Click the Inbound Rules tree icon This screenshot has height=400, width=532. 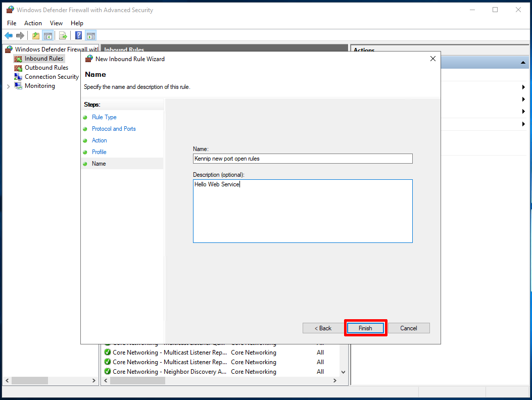coord(18,59)
